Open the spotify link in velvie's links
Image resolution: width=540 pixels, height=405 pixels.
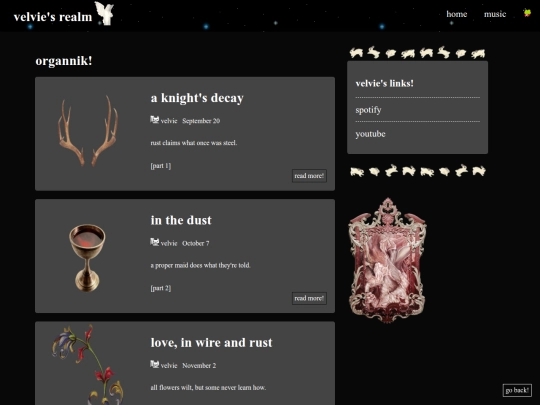point(368,110)
